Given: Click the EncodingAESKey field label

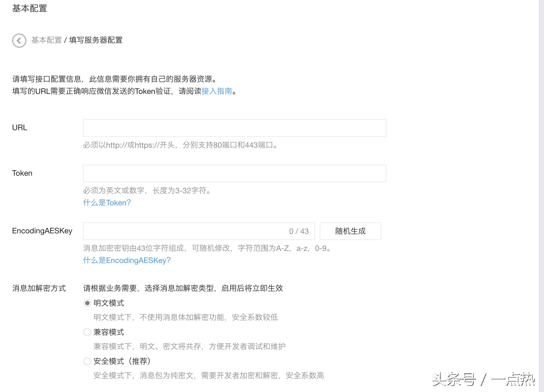Looking at the screenshot, I should coord(42,231).
